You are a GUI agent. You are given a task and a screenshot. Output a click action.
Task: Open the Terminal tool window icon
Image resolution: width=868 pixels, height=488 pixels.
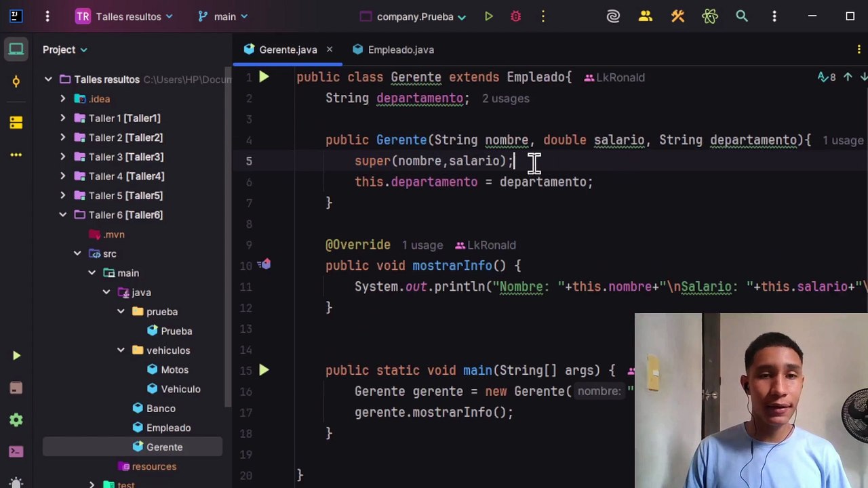point(16,452)
